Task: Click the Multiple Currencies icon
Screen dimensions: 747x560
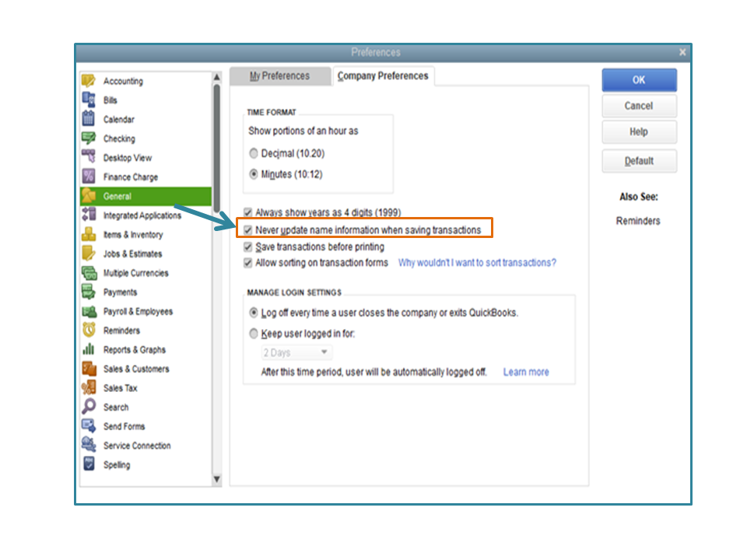Action: (x=88, y=273)
